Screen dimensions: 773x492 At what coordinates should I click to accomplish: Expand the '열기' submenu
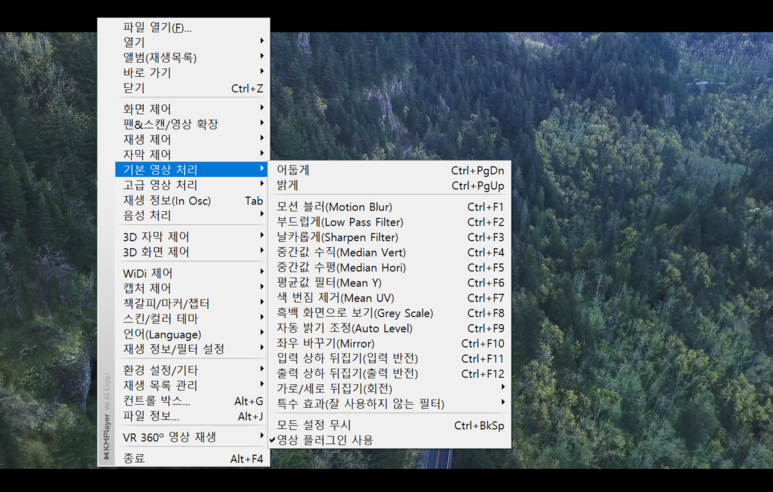[191, 42]
